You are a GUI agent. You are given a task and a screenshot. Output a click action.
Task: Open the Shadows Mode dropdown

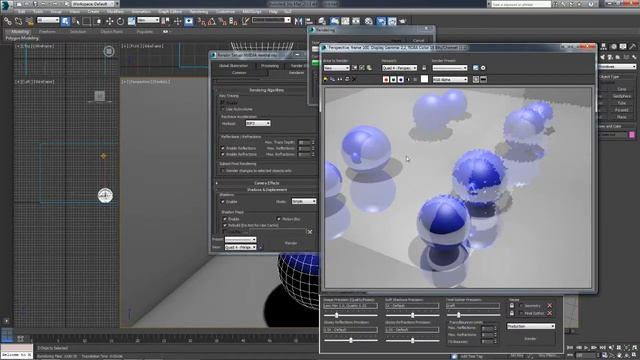tap(304, 202)
